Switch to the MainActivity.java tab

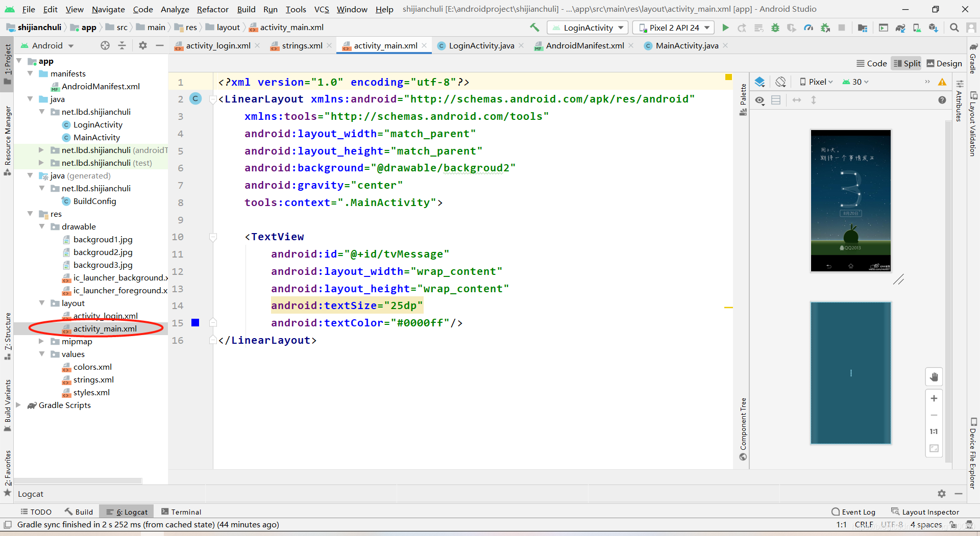coord(685,45)
